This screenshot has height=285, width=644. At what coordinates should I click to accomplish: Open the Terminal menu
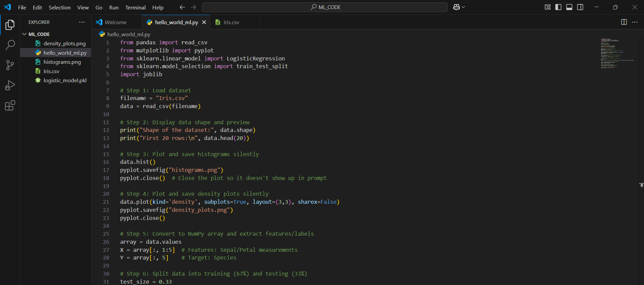135,7
